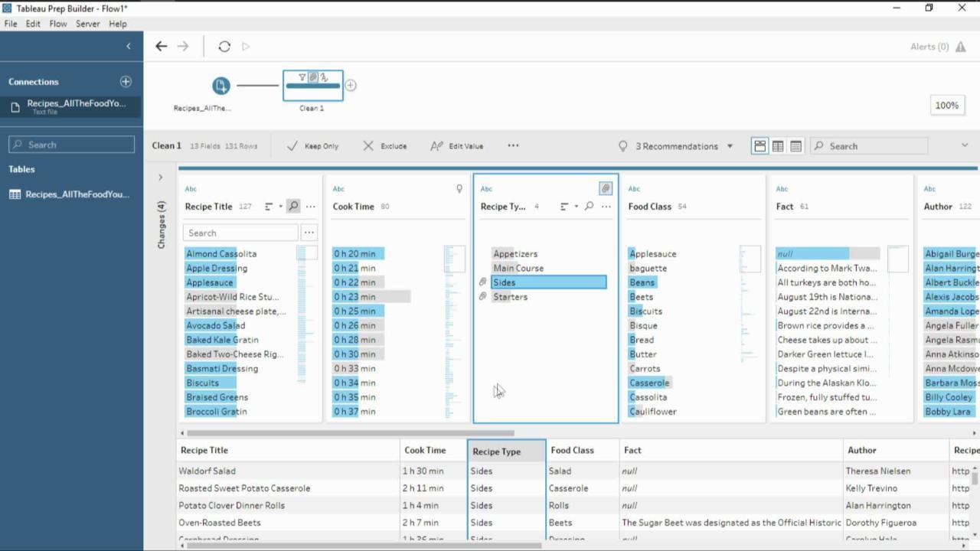Select Recipes_AllTheFoodYou table entry

(x=70, y=194)
